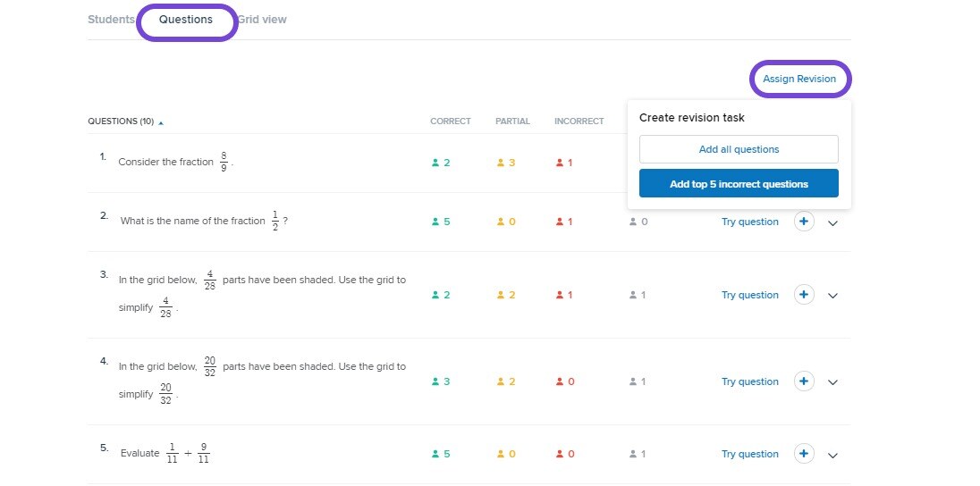Click grey unanswered count icon for question 3
The height and width of the screenshot is (486, 980).
pyautogui.click(x=633, y=295)
